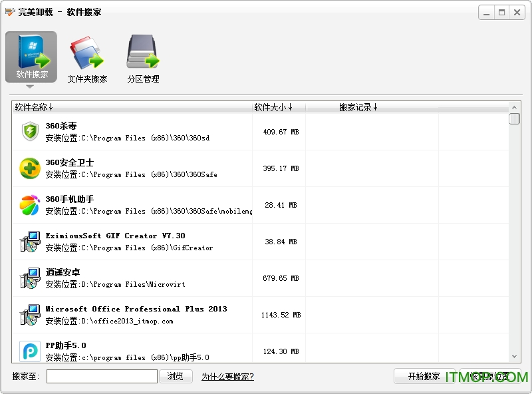
Task: Click the scrollbar thumb of software list
Action: click(514, 119)
